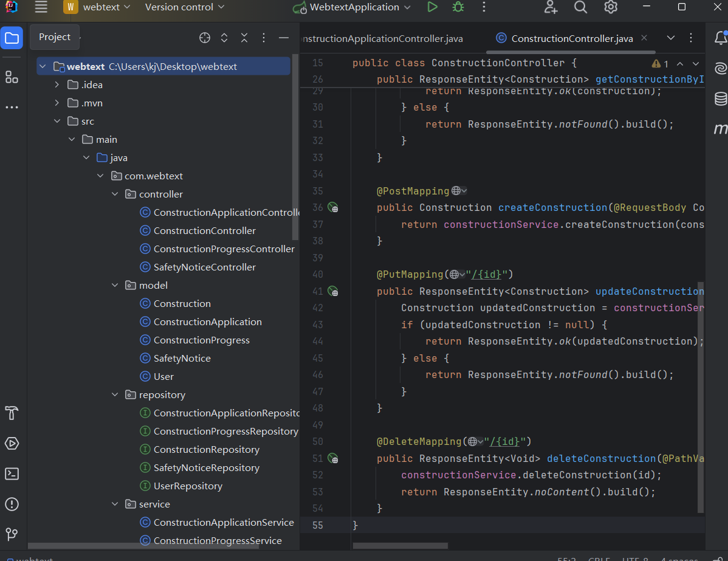Expand the .idea folder
This screenshot has height=561, width=728.
pyautogui.click(x=57, y=85)
